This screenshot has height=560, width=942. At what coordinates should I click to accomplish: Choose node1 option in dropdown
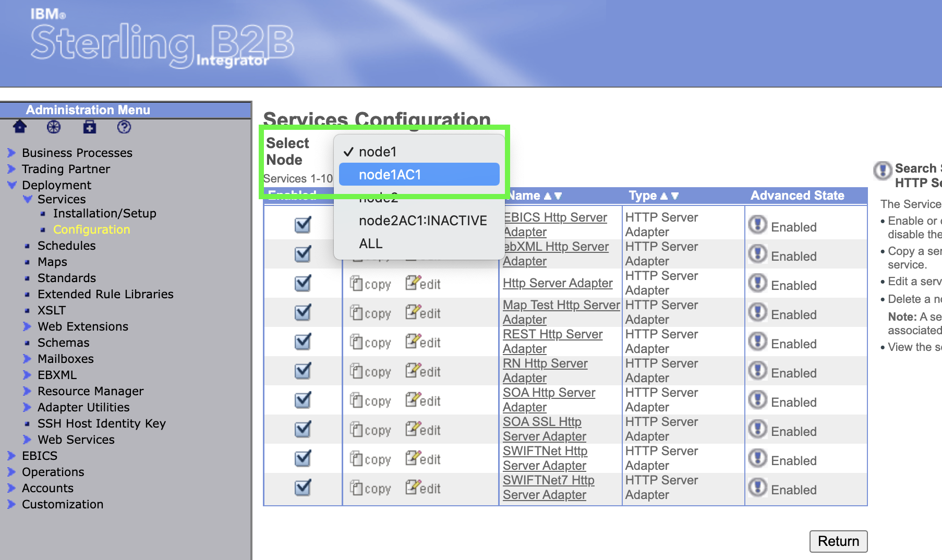point(419,152)
